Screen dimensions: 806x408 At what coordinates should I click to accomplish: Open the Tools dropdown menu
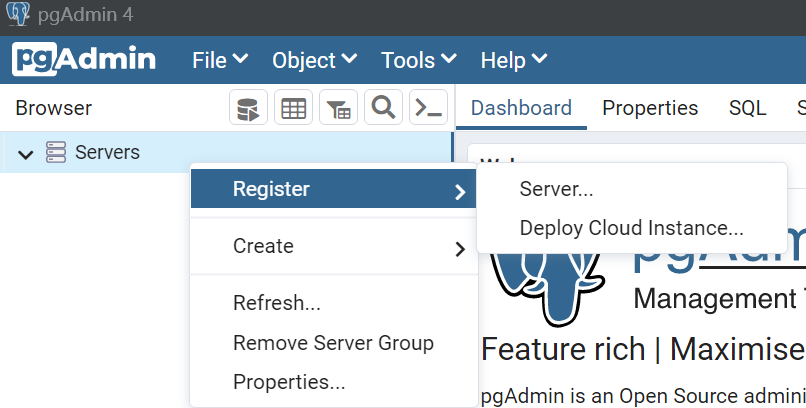pos(419,60)
